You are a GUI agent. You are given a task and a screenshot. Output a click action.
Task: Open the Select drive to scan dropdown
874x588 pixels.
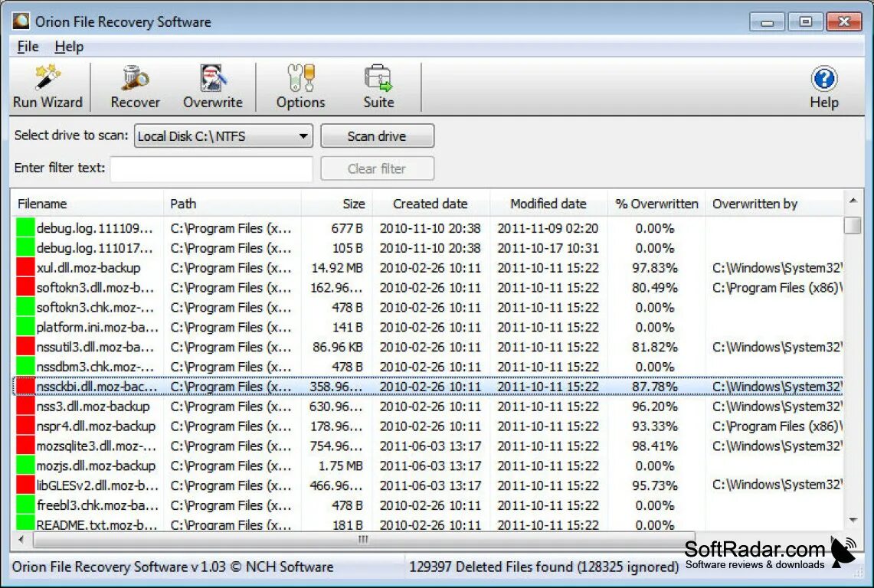(224, 136)
